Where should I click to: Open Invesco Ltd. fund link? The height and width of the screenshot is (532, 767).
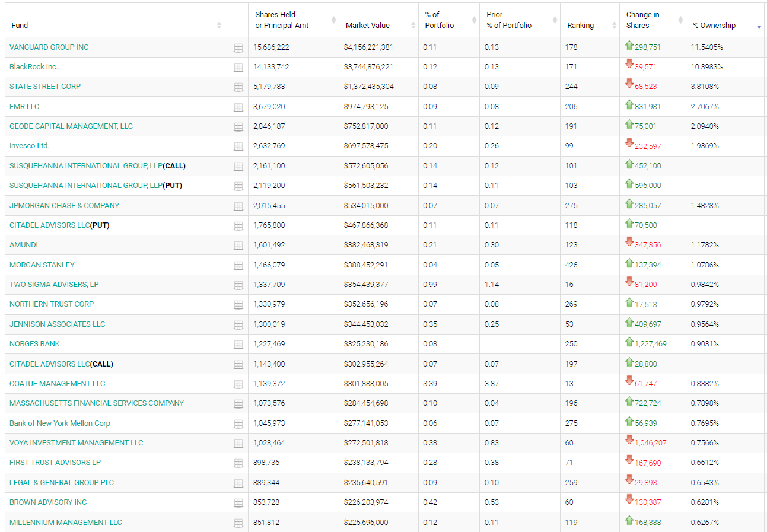[30, 146]
